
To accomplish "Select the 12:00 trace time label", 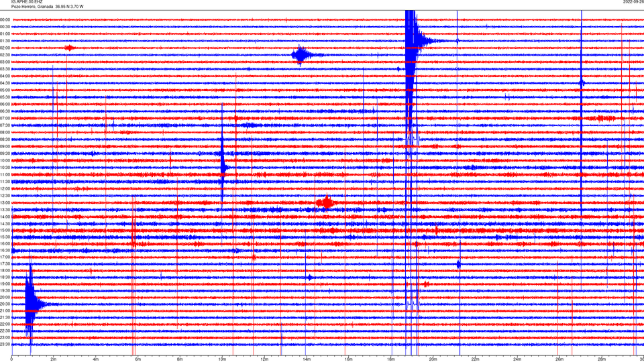I will pos(5,189).
